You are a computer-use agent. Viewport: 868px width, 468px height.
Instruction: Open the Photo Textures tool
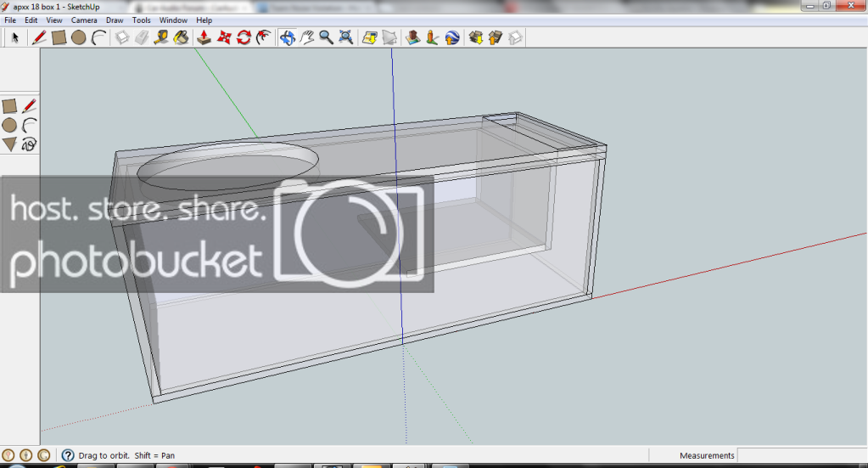click(x=432, y=37)
